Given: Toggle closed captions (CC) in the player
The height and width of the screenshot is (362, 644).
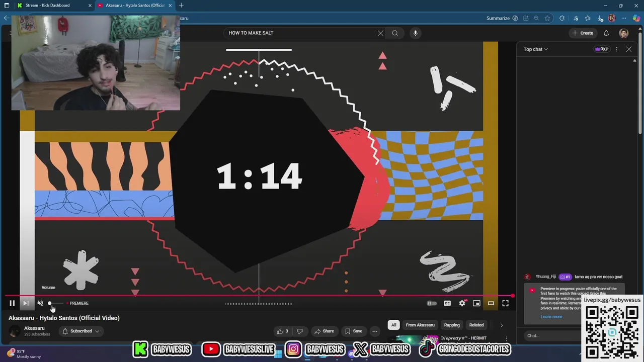Looking at the screenshot, I should [447, 303].
